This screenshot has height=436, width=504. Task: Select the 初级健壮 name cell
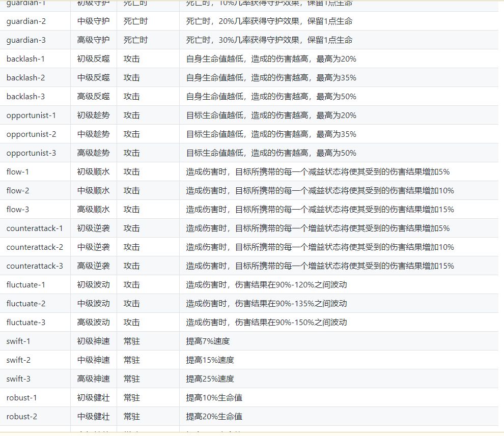pyautogui.click(x=94, y=397)
